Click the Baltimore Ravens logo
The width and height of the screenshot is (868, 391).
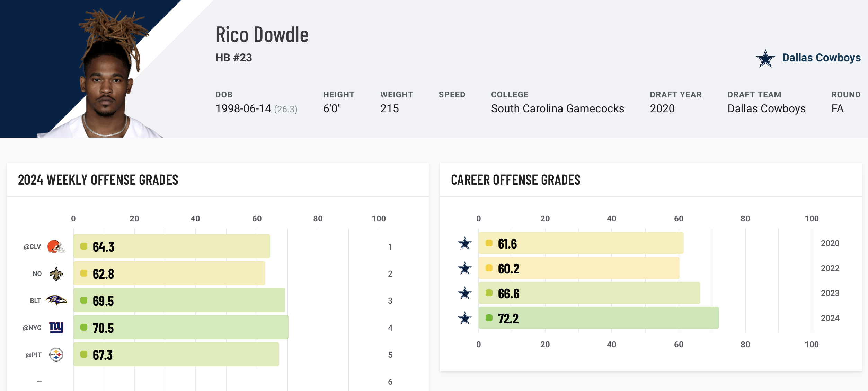tap(56, 300)
